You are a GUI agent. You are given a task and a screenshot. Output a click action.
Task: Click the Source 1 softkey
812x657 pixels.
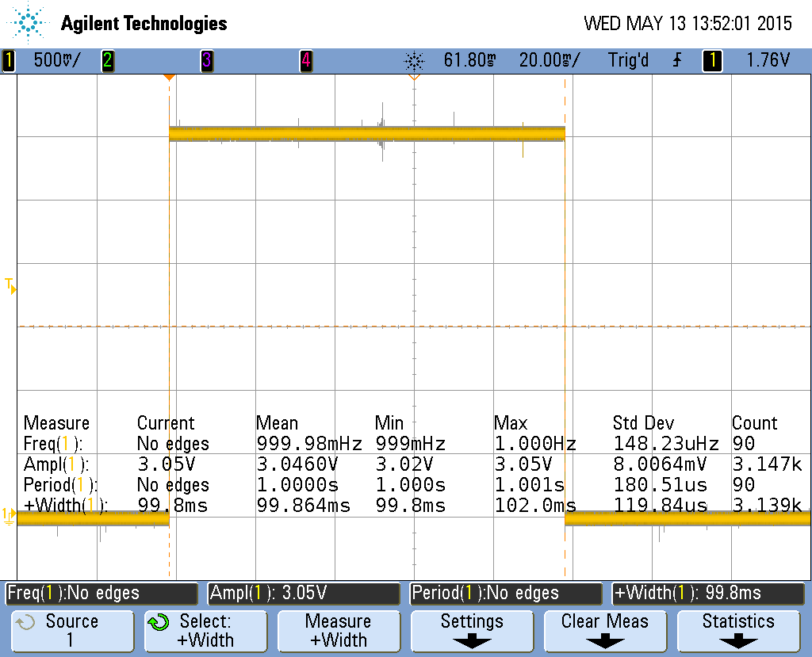pyautogui.click(x=72, y=631)
